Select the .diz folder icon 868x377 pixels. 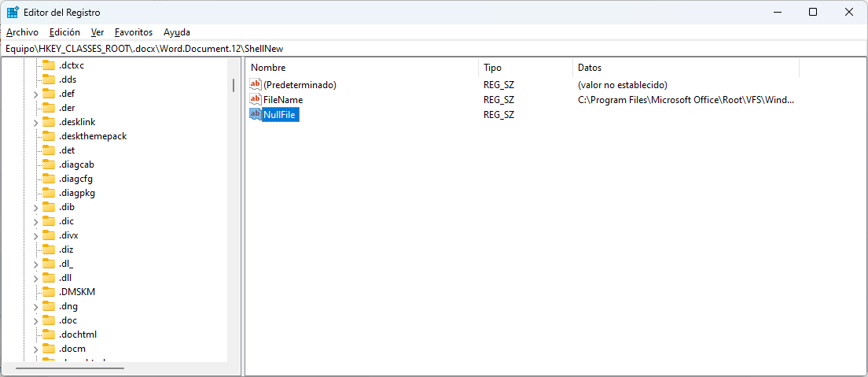(50, 249)
